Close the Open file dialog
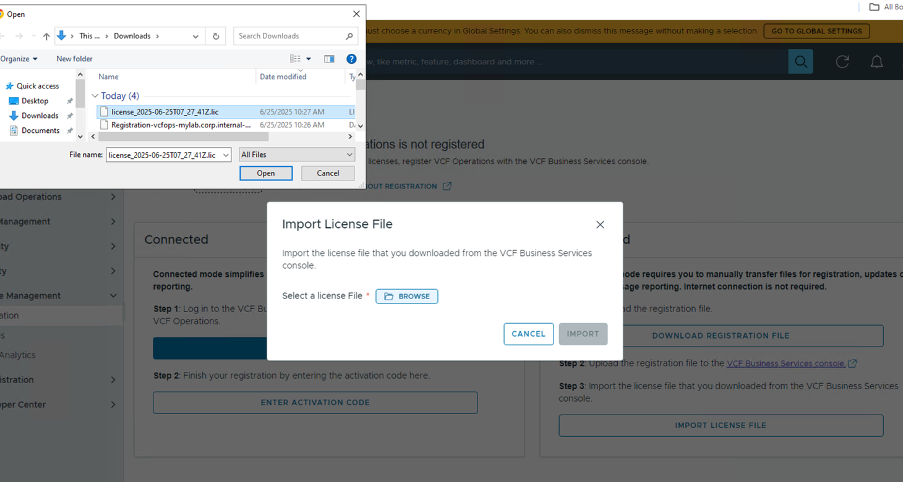Viewport: 904px width, 482px height. 356,14
